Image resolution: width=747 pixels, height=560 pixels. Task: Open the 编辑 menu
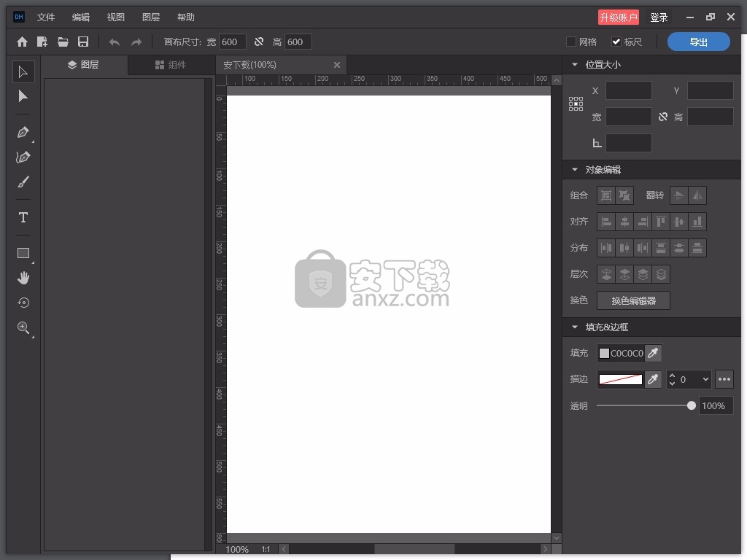(x=81, y=17)
